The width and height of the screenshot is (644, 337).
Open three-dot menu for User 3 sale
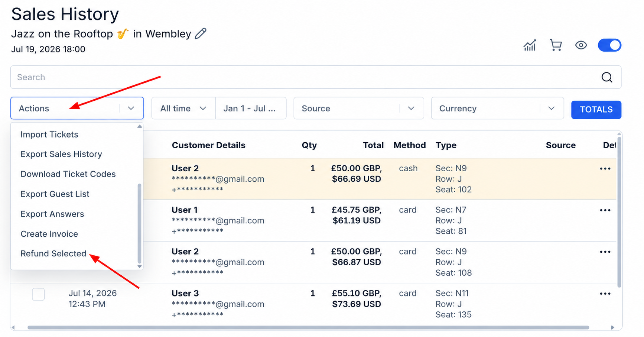tap(605, 294)
